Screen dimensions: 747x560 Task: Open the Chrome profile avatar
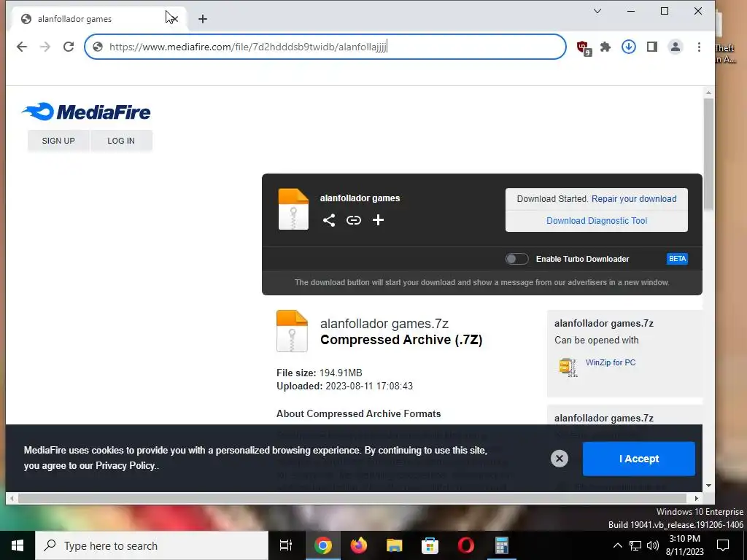(x=676, y=47)
